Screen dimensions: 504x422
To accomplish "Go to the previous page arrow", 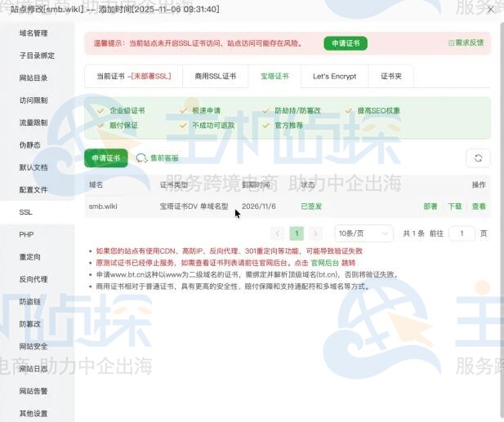I will click(x=278, y=233).
